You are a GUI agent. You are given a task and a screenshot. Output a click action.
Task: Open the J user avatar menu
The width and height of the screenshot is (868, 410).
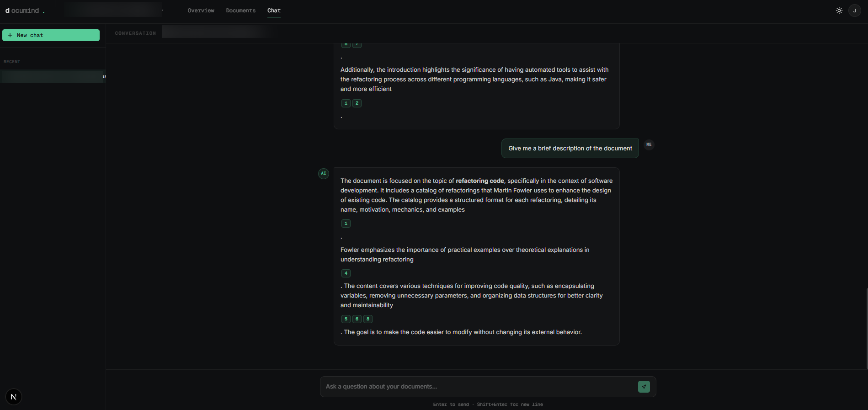coord(854,11)
